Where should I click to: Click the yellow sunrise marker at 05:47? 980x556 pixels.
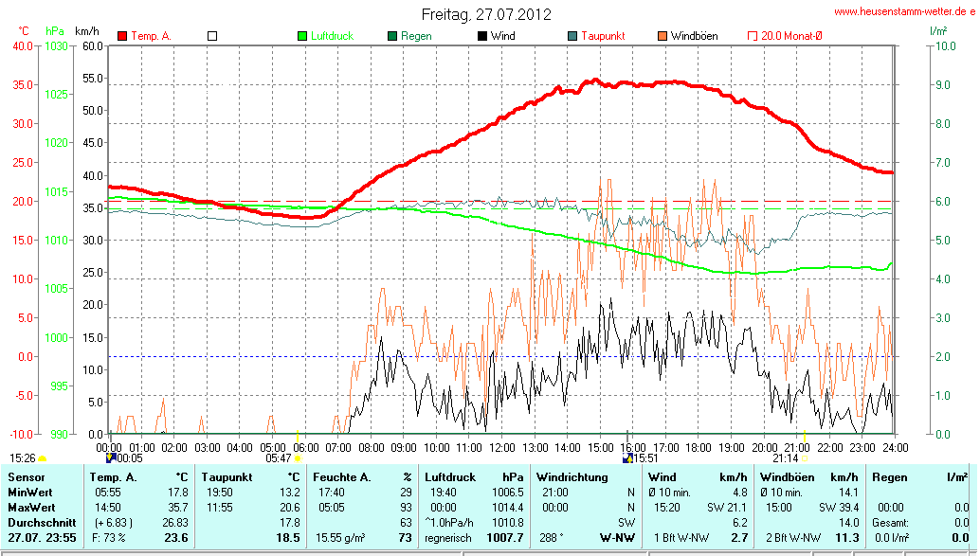click(298, 458)
